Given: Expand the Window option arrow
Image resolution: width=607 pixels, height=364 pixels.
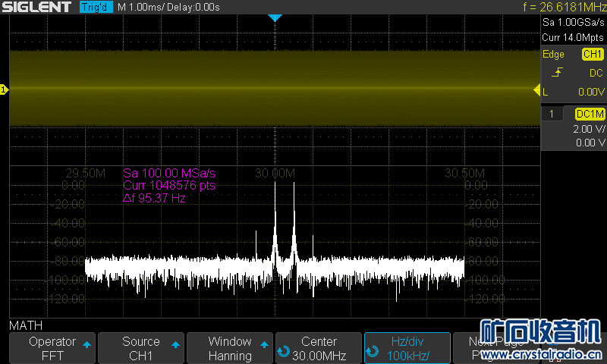Looking at the screenshot, I should 264,344.
